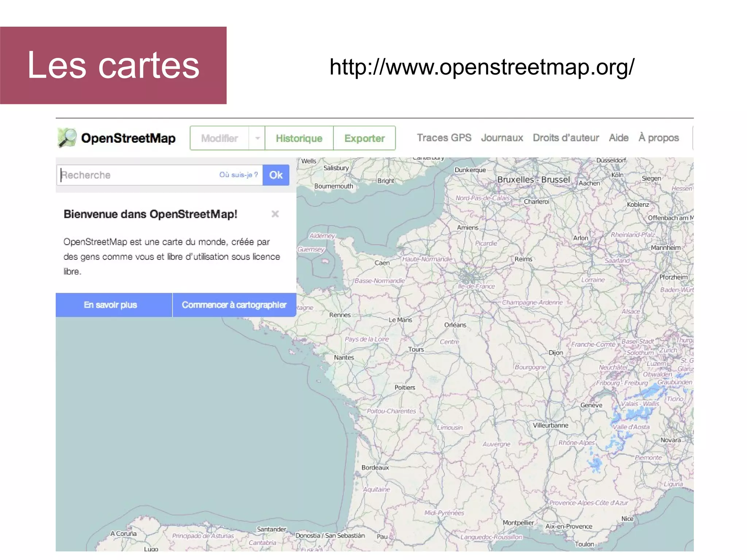Click the Genève label on map
This screenshot has height=560, width=747.
point(591,405)
